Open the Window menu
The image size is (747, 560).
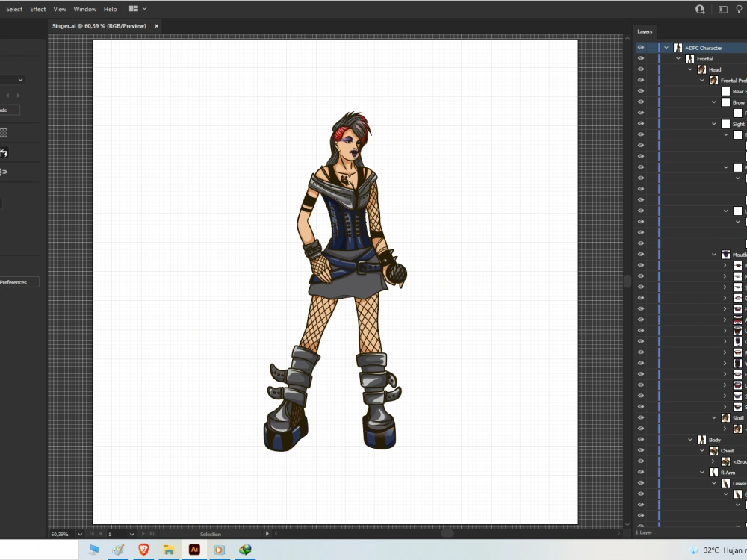click(x=85, y=9)
